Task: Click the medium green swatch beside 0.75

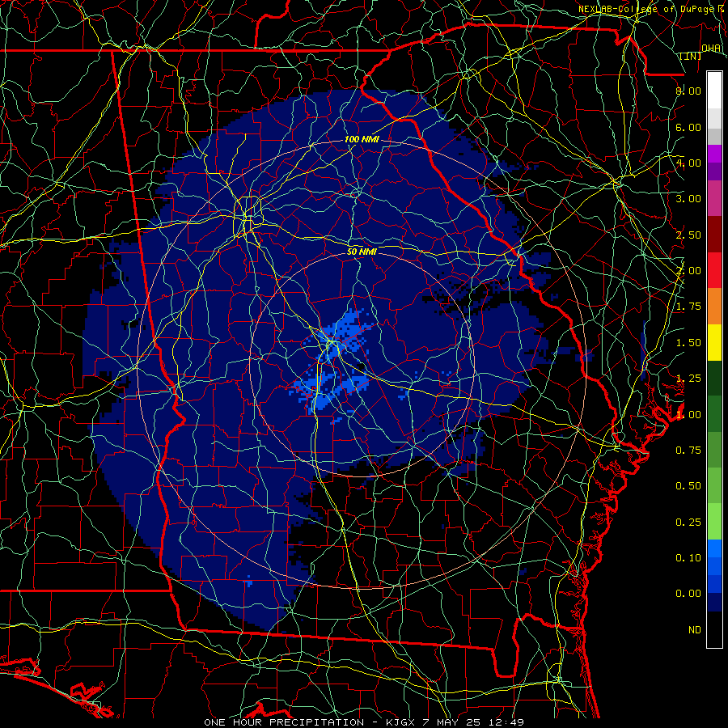Action: pos(714,450)
